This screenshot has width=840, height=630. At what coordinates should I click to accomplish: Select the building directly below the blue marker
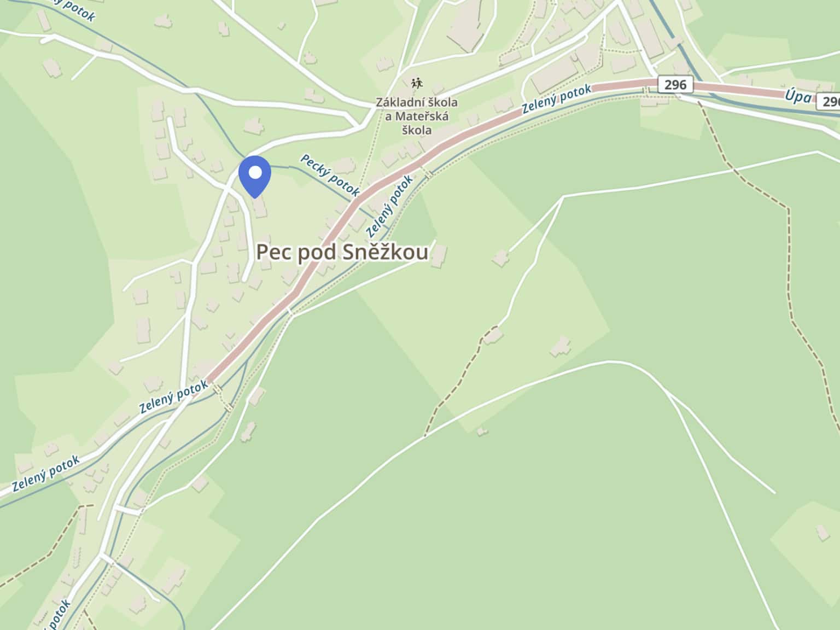pos(259,207)
